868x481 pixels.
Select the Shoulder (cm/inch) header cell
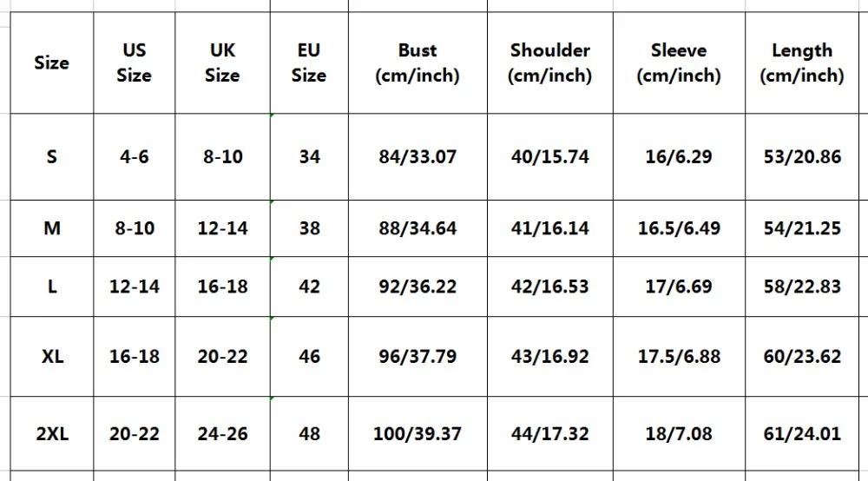tap(550, 63)
